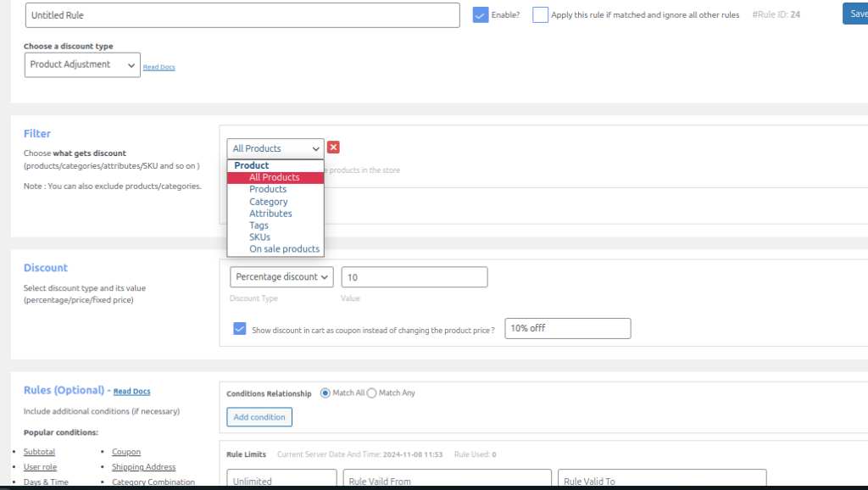868x490 pixels.
Task: Select the Match All radio button
Action: pyautogui.click(x=325, y=393)
